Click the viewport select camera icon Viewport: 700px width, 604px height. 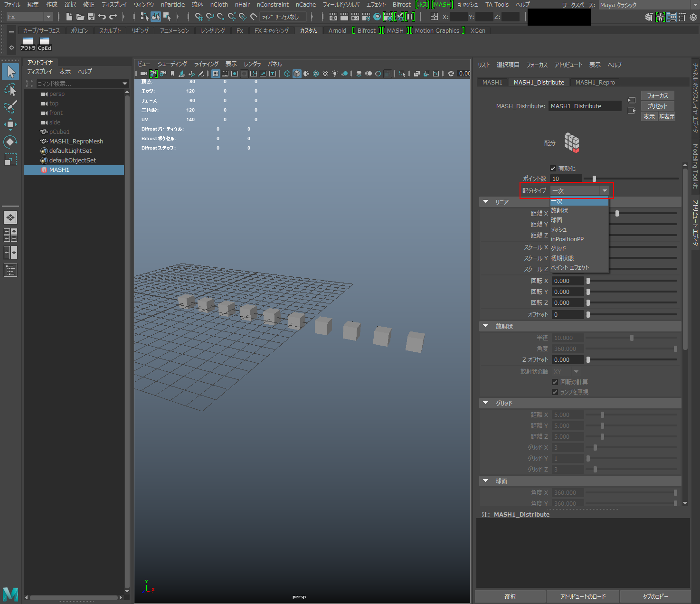coord(143,74)
